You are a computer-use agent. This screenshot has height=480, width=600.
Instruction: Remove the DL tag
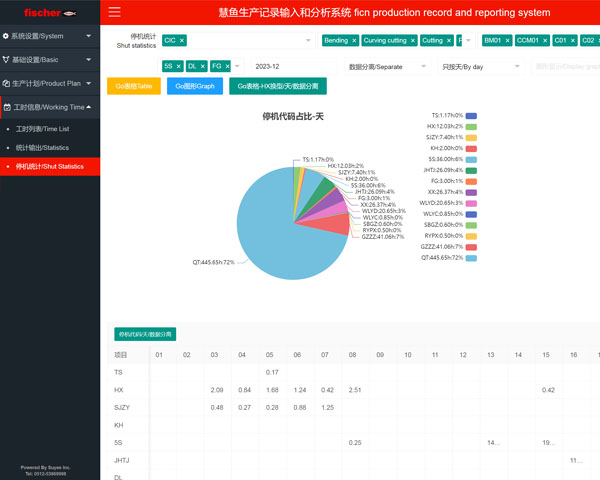pyautogui.click(x=203, y=66)
